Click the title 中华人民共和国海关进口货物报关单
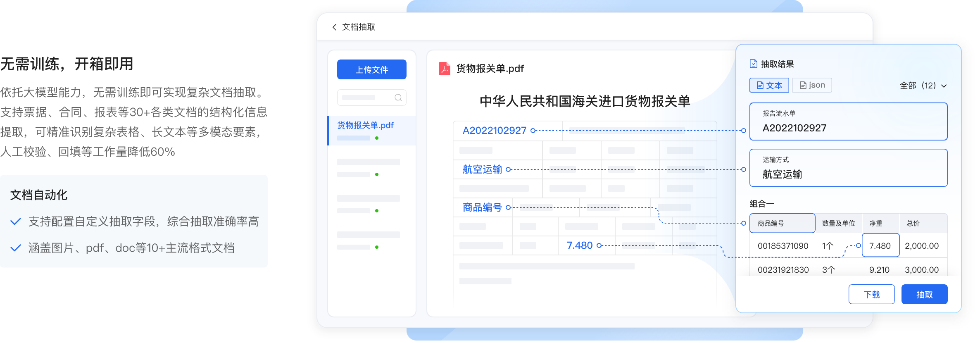980x343 pixels. (585, 101)
